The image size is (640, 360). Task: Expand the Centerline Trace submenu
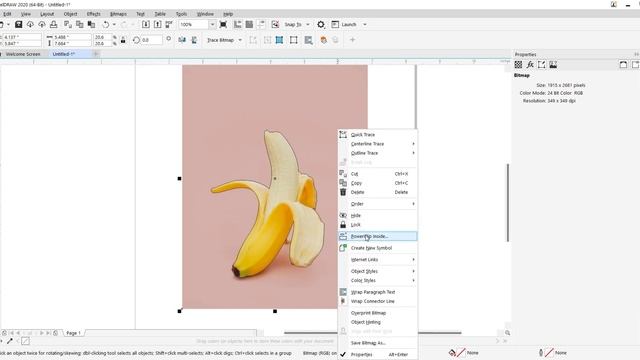pos(378,144)
